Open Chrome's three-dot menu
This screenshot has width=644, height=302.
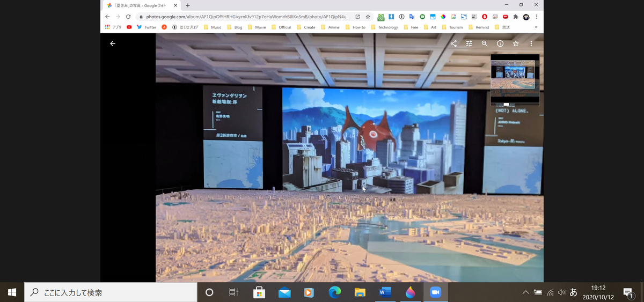[536, 17]
